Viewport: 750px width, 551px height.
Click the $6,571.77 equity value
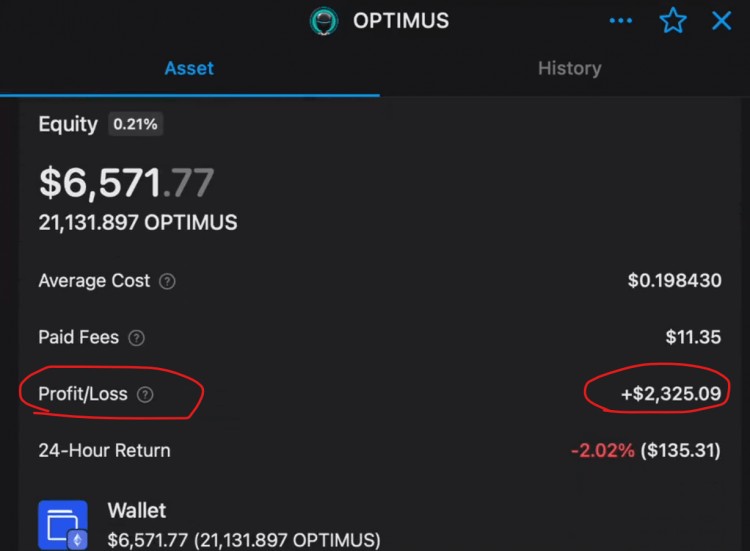126,183
